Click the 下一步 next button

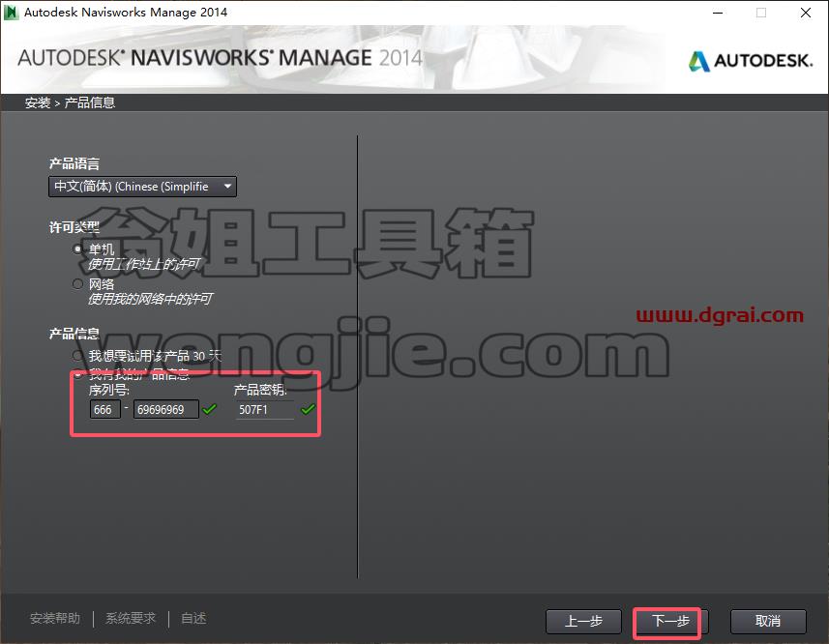tap(671, 622)
